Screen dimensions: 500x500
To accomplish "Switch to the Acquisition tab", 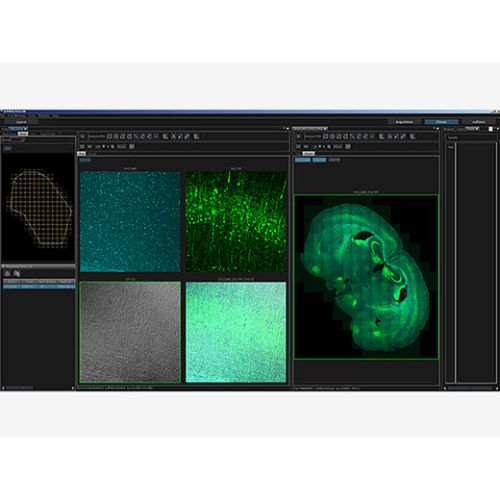I will [x=404, y=122].
